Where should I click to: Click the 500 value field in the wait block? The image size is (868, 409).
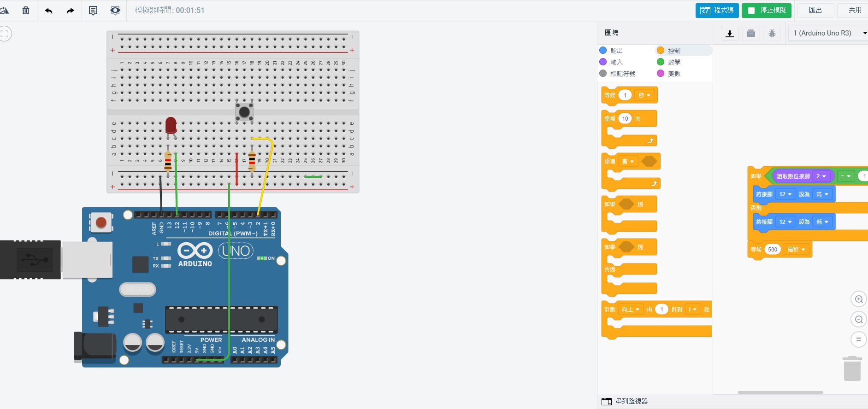[773, 250]
